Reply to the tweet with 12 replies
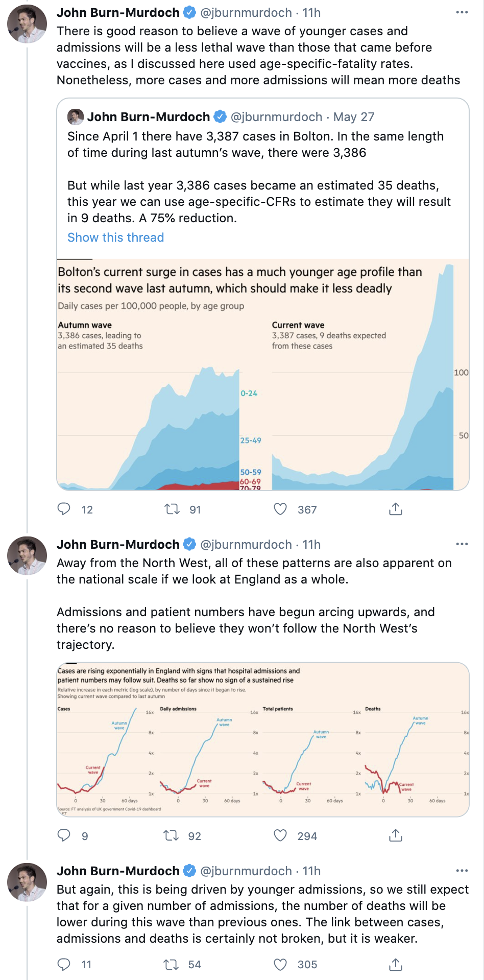This screenshot has height=980, width=484. tap(64, 509)
